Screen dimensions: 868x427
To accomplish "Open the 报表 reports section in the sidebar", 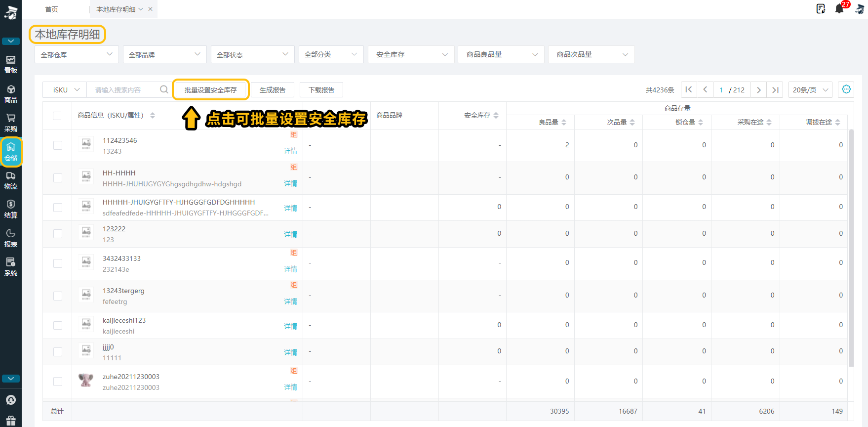I will (x=11, y=238).
